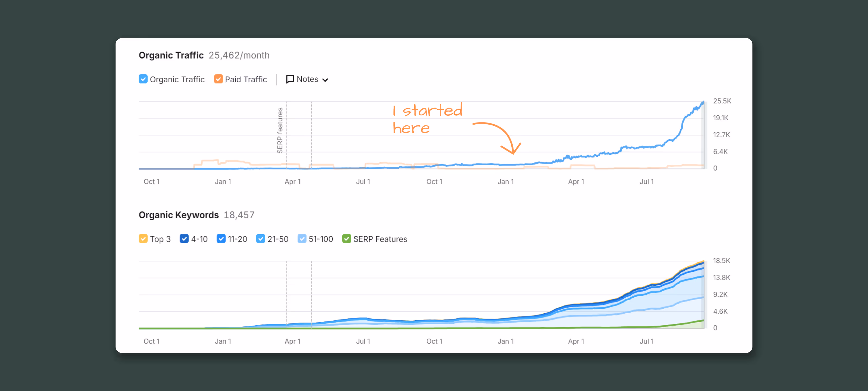Disable the Top 3 keywords checkbox
Image resolution: width=868 pixels, height=391 pixels.
tap(143, 239)
